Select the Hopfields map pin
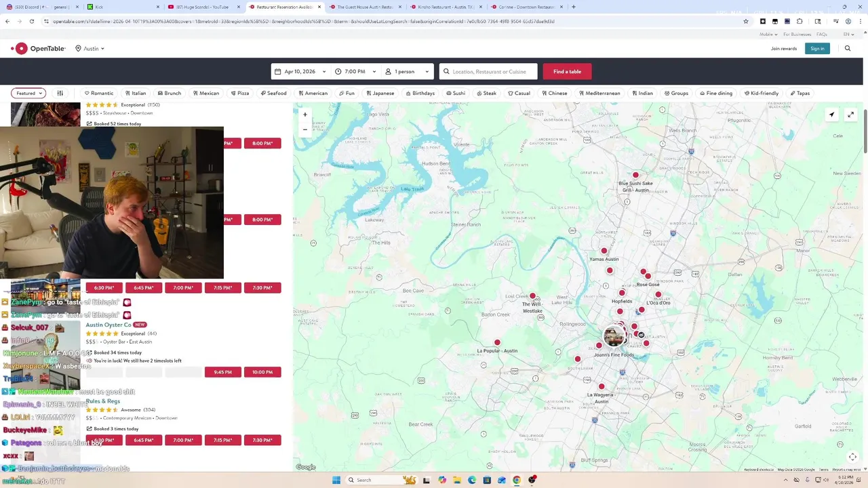Screen dimensions: 868x488 pos(622,293)
